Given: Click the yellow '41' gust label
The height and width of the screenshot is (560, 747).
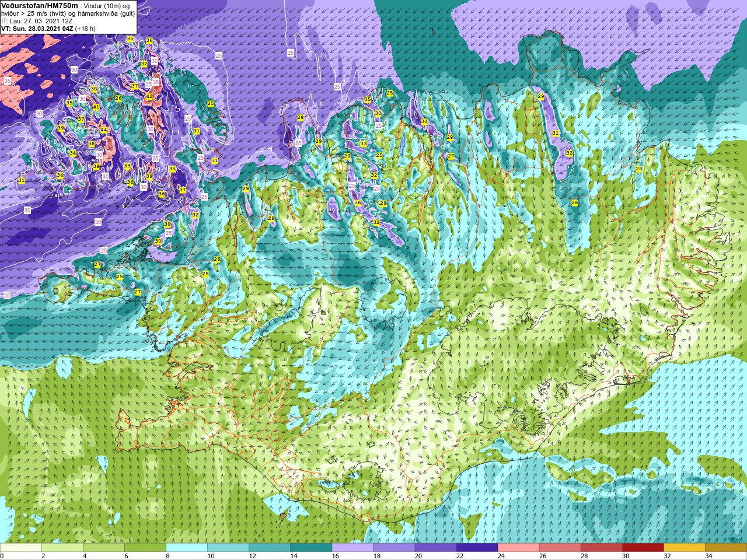Looking at the screenshot, I should coord(96,107).
